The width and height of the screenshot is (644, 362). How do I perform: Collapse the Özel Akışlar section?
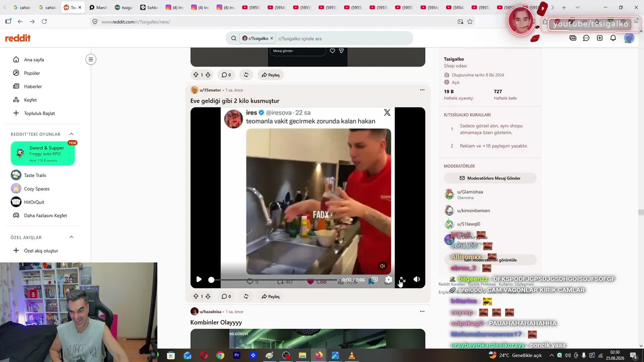[x=71, y=237]
